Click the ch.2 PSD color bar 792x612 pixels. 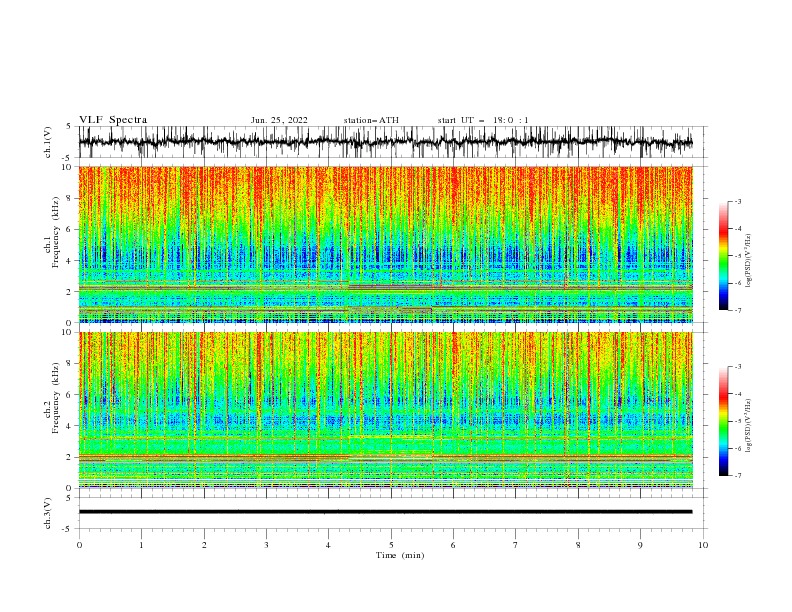pos(724,421)
